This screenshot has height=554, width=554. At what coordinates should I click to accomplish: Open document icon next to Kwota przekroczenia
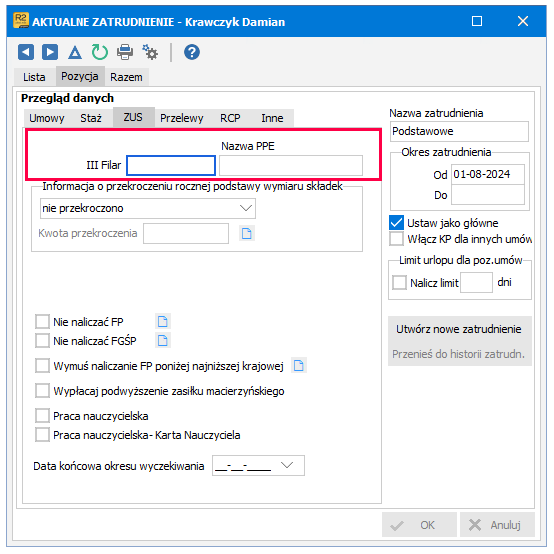point(247,234)
